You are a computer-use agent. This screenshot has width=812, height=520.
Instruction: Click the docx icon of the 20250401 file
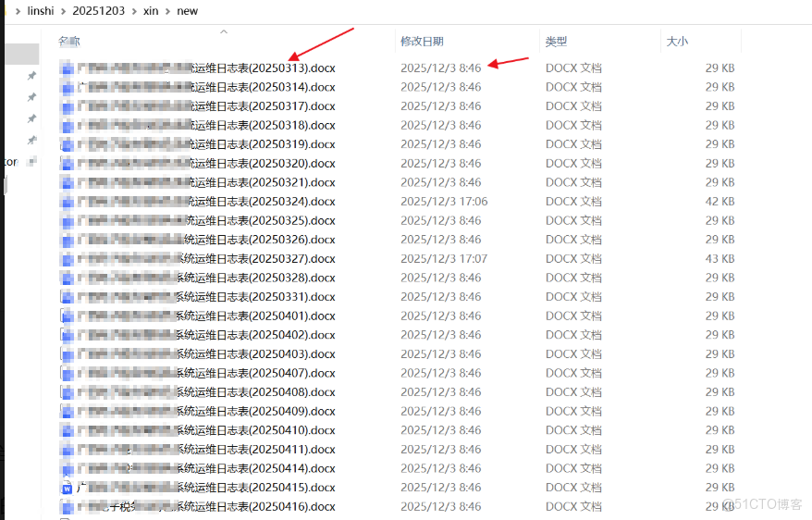(67, 316)
